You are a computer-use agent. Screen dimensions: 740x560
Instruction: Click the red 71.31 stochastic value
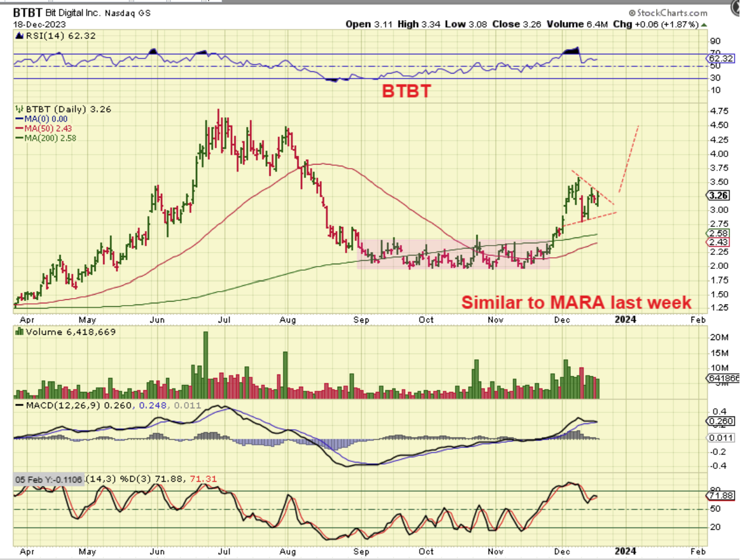203,479
